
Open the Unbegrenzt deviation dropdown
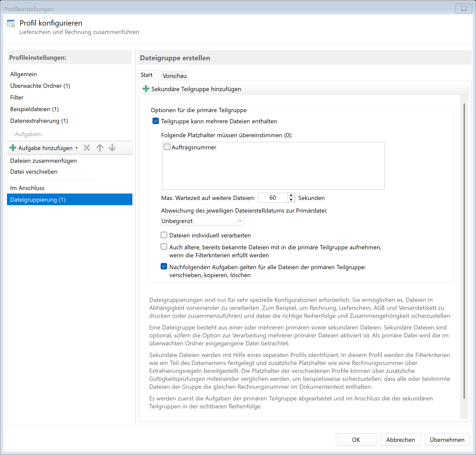click(x=202, y=221)
